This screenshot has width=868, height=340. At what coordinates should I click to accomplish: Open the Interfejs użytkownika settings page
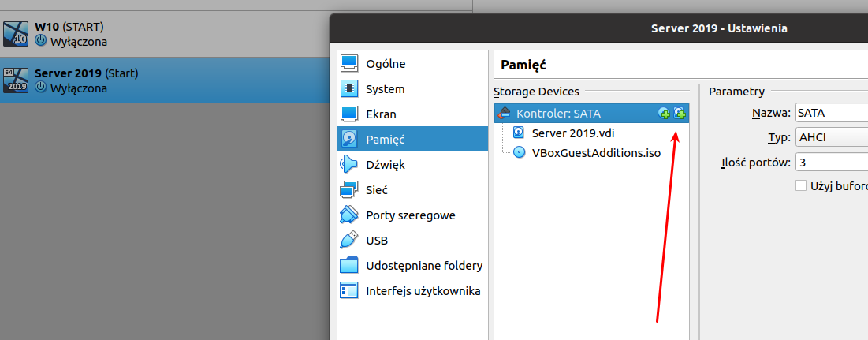coord(412,291)
